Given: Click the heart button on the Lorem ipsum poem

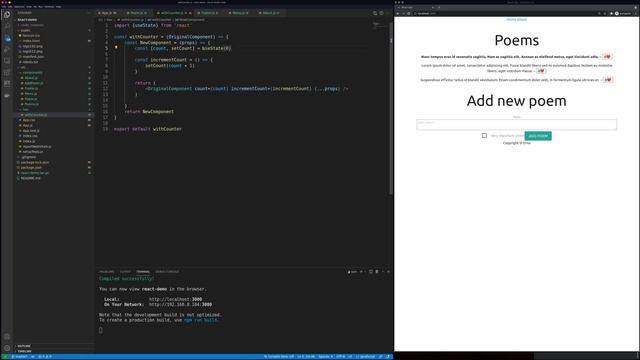Looking at the screenshot, I should 541,71.
